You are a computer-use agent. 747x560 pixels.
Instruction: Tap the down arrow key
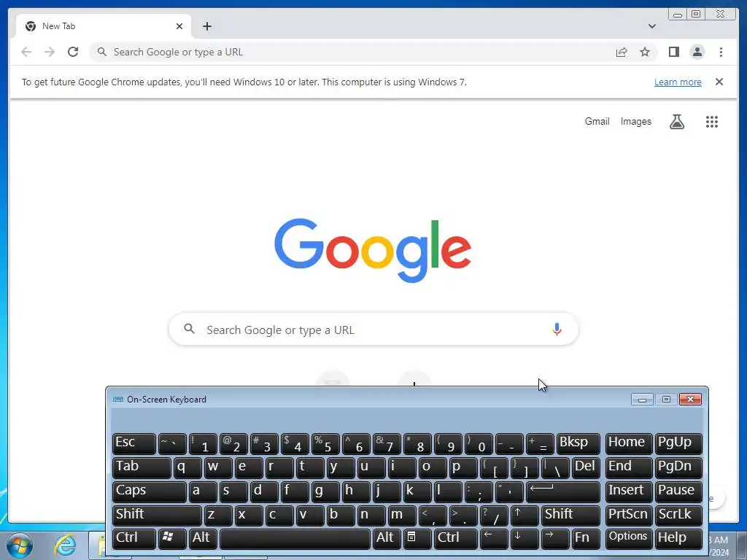click(x=525, y=539)
